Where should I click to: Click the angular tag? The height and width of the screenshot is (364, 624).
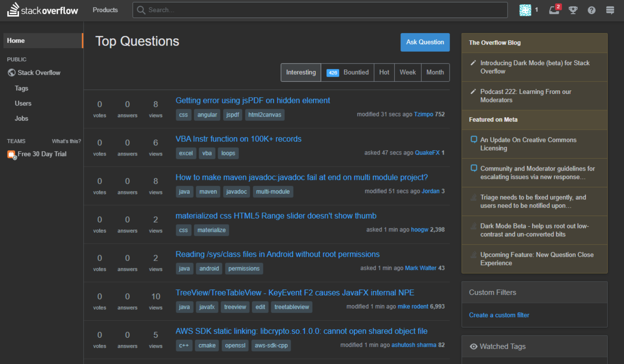pos(207,115)
